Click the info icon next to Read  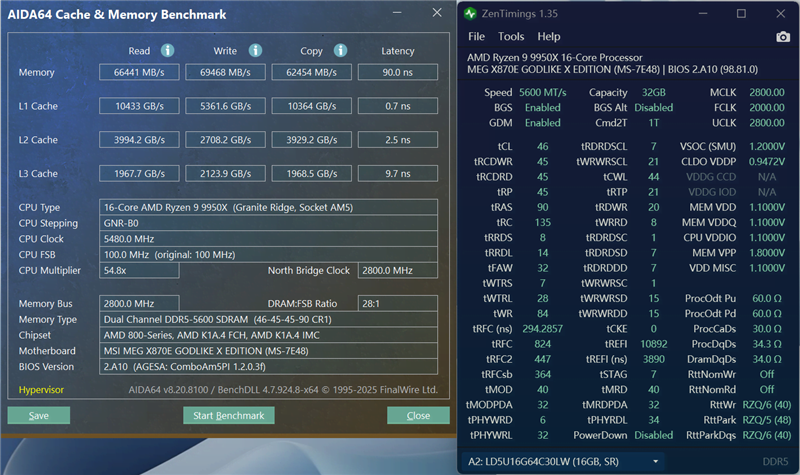click(x=168, y=50)
